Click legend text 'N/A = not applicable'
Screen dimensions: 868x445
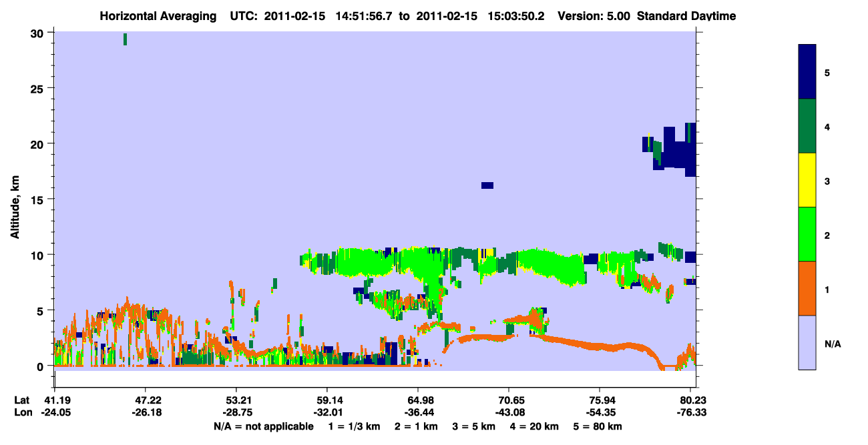[x=263, y=426]
